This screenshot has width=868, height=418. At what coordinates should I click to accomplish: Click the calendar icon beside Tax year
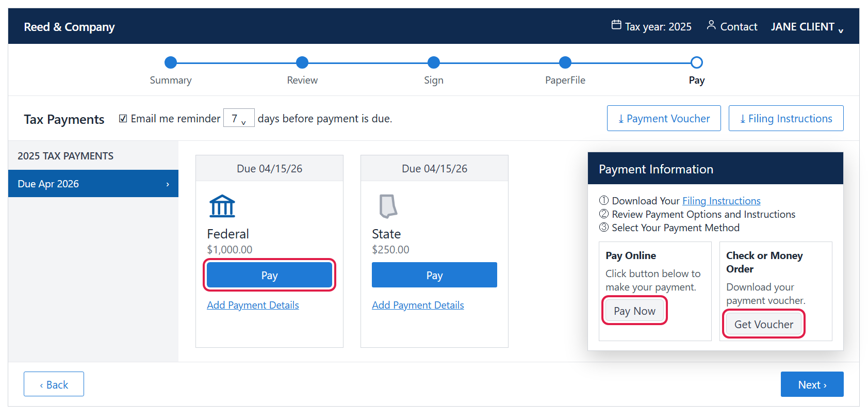tap(616, 25)
